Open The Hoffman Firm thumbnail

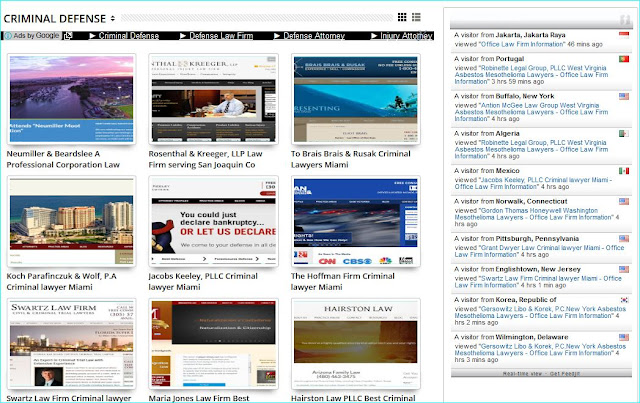click(356, 221)
